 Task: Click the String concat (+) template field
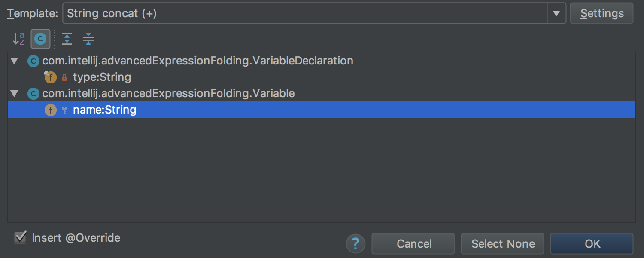click(x=305, y=13)
